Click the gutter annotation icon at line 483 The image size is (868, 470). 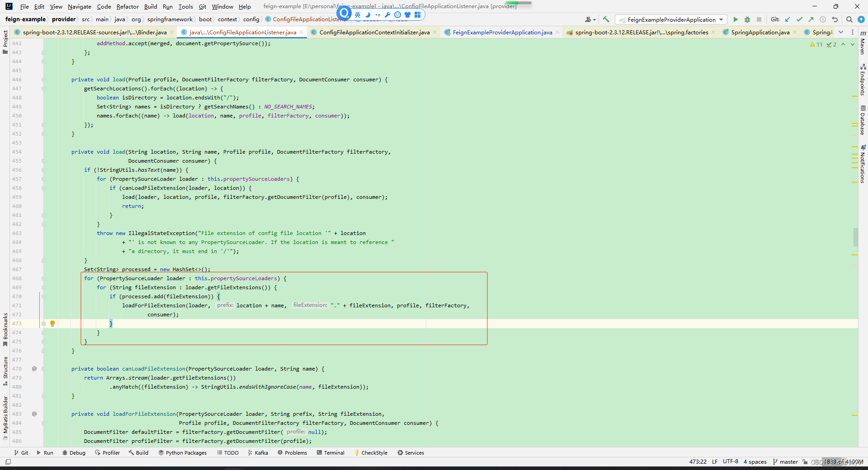34,414
